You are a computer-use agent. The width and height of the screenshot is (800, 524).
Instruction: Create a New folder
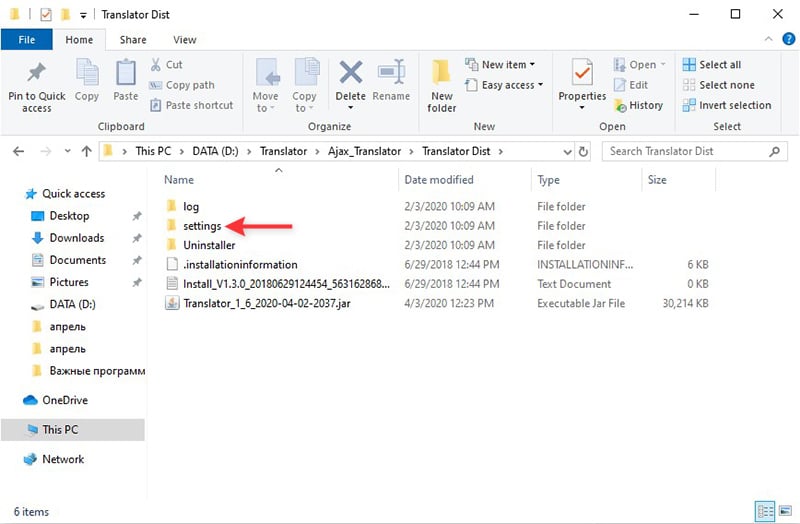(x=442, y=86)
